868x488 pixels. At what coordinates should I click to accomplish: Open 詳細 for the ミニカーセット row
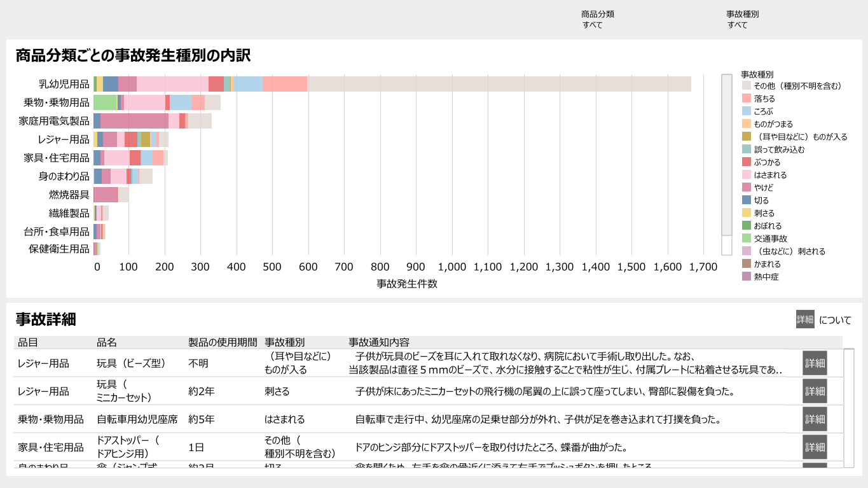coord(815,391)
